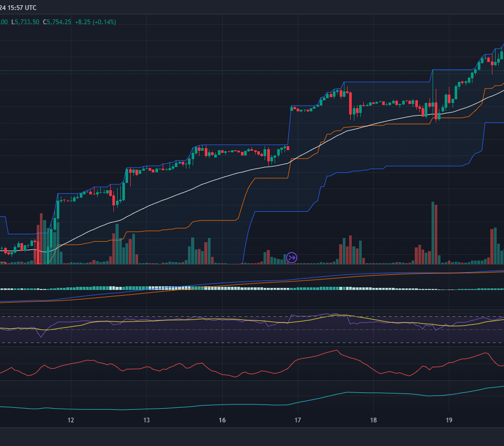504x446 pixels.
Task: Click the purple contract rollover marker icon
Action: point(291,257)
